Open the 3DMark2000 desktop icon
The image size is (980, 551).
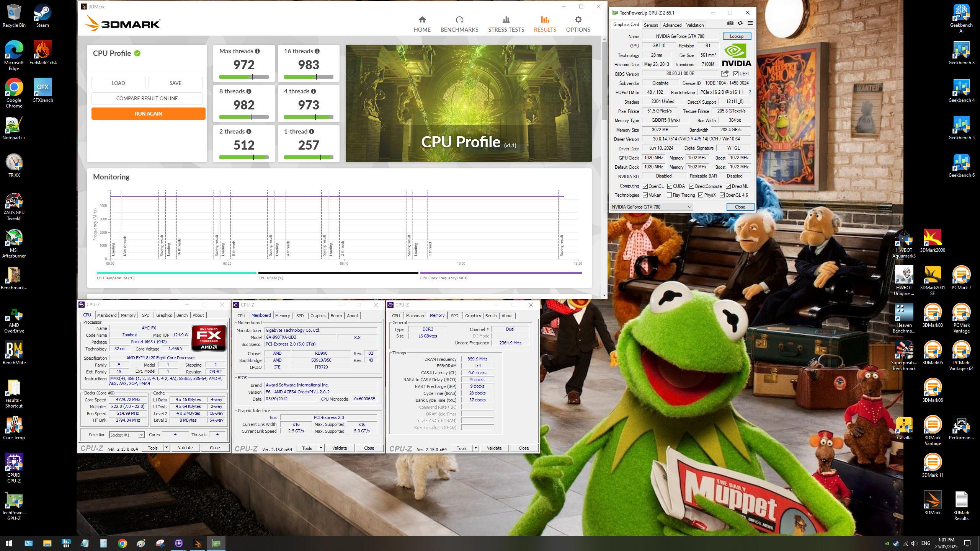pos(933,241)
